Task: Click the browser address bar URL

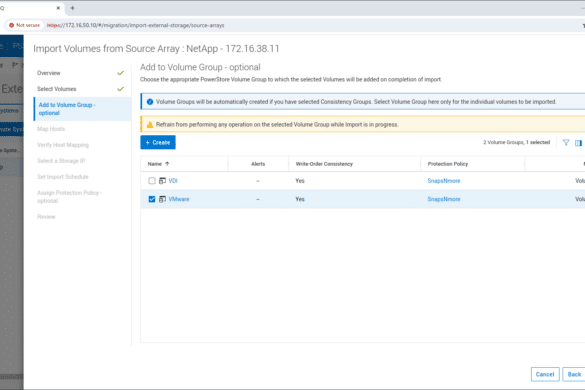Action: click(x=136, y=25)
